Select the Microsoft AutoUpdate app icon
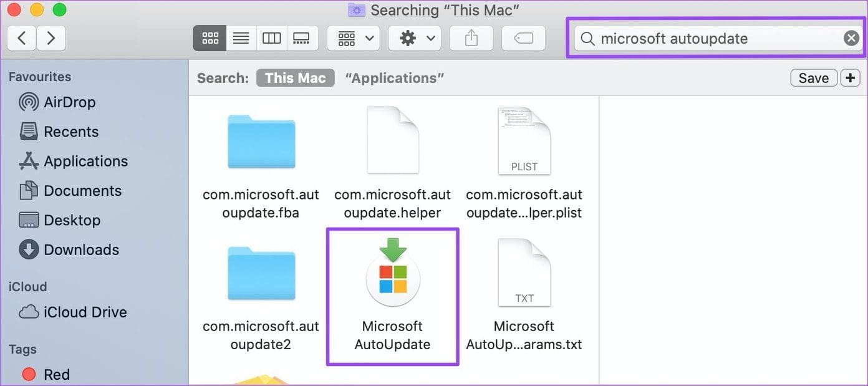This screenshot has height=386, width=868. [392, 273]
